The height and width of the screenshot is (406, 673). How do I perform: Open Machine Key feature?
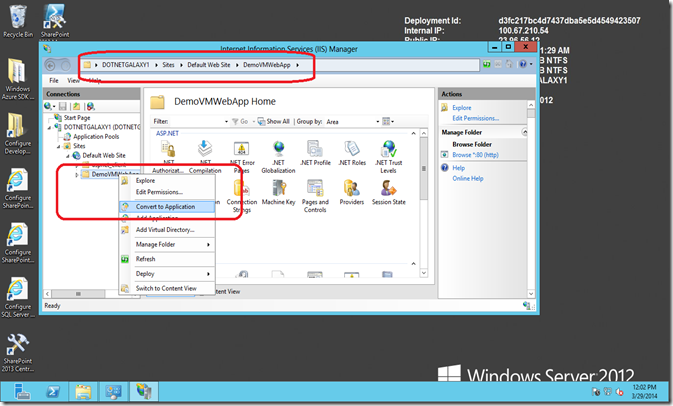coord(278,193)
